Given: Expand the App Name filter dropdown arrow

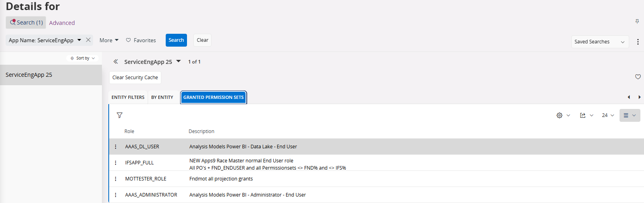Looking at the screenshot, I should pos(79,40).
